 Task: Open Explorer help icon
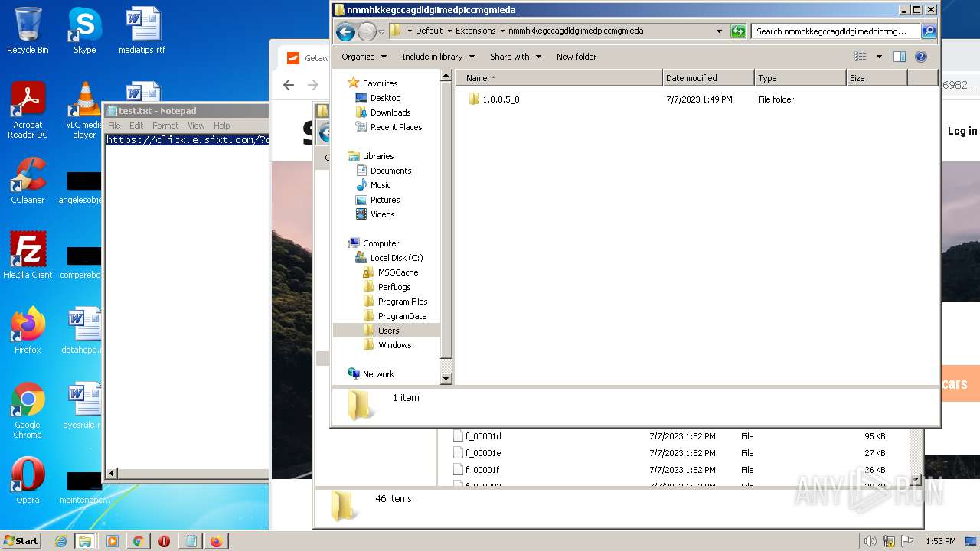[x=921, y=57]
